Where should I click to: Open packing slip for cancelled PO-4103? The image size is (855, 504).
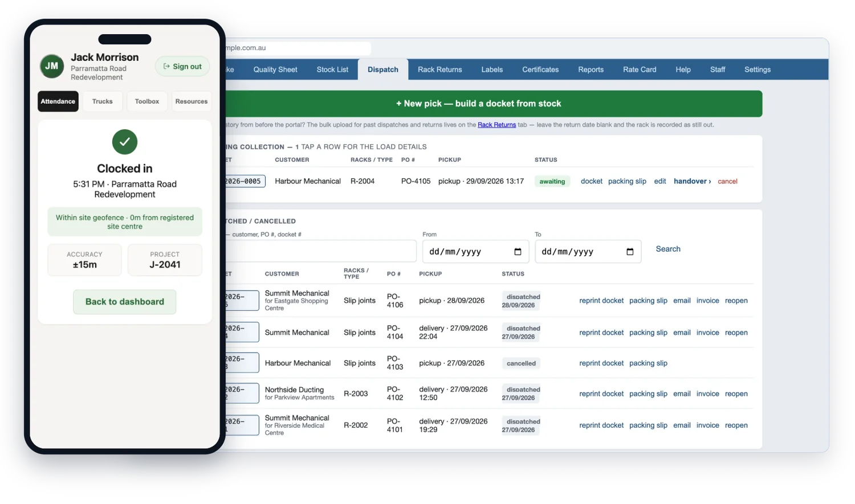pos(648,363)
